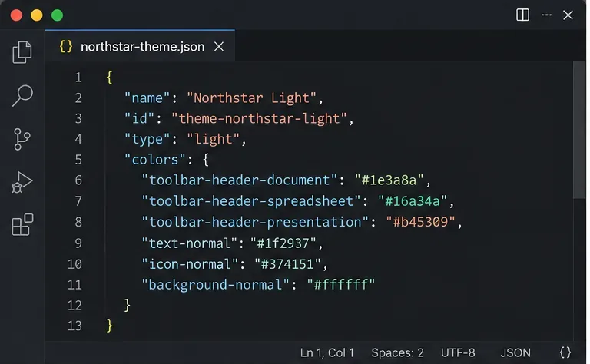Split the editor with layout icon
Viewport: 590px width, 364px height.
point(522,15)
